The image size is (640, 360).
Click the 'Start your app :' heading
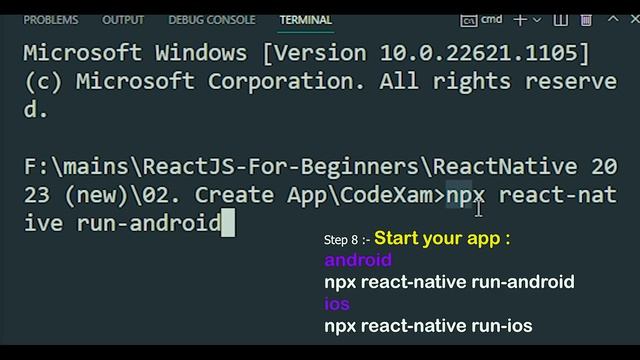point(442,238)
